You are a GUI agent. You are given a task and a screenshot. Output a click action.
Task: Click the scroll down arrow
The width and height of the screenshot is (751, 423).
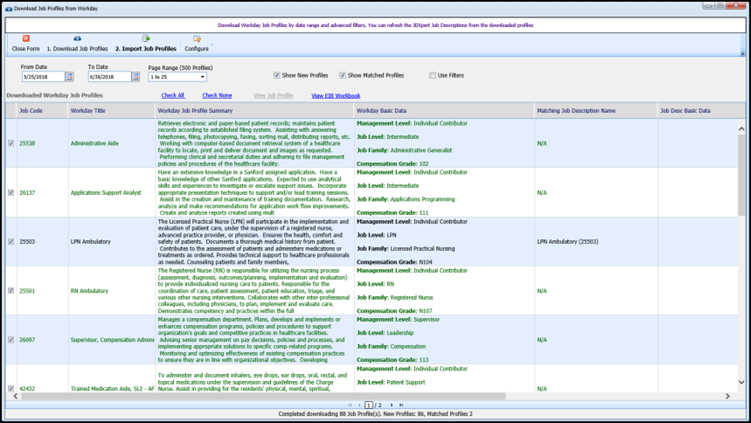741,382
